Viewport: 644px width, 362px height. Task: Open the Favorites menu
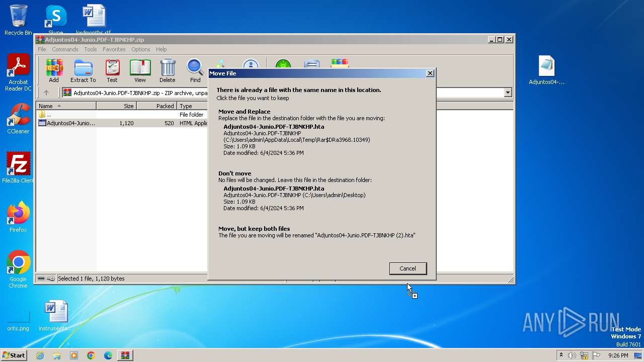click(x=114, y=49)
